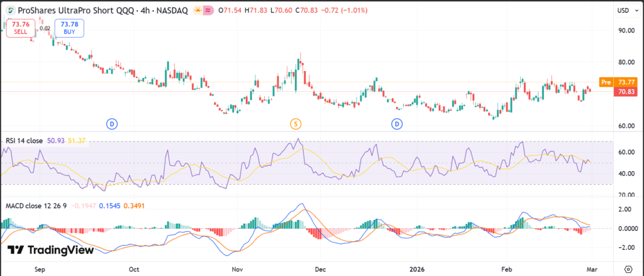Click the TradingView logo
The height and width of the screenshot is (276, 644).
(51, 250)
